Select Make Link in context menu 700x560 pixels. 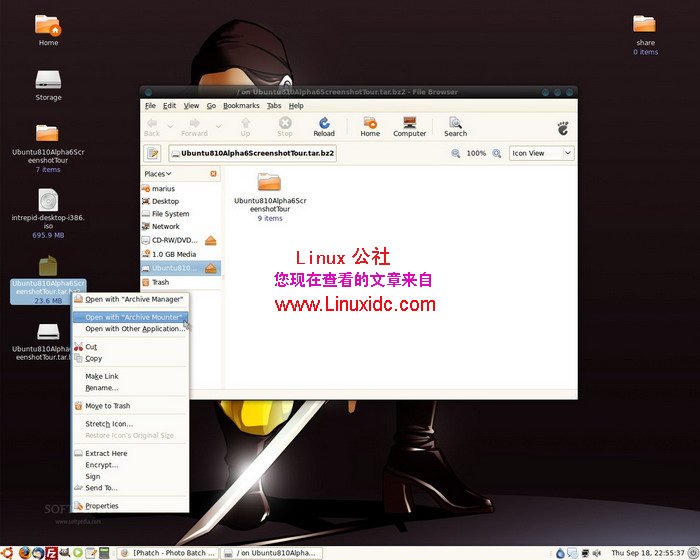point(130,376)
